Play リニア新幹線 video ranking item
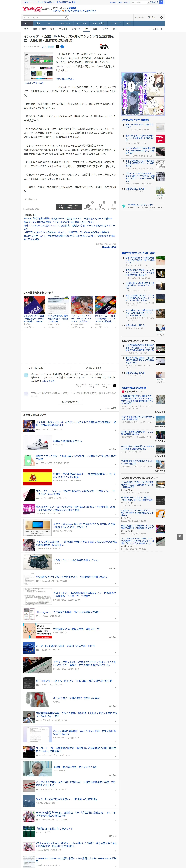The width and height of the screenshot is (186, 868). coord(160,348)
